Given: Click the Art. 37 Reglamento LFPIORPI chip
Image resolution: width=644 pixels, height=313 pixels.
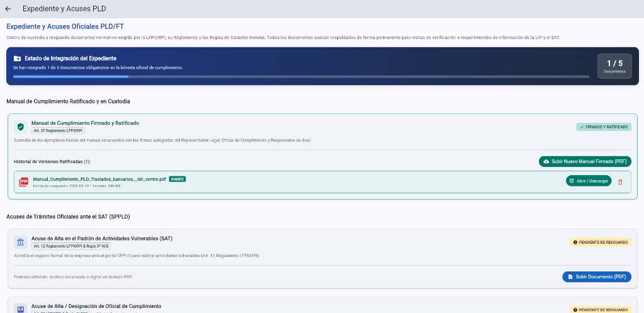Looking at the screenshot, I should tap(58, 131).
